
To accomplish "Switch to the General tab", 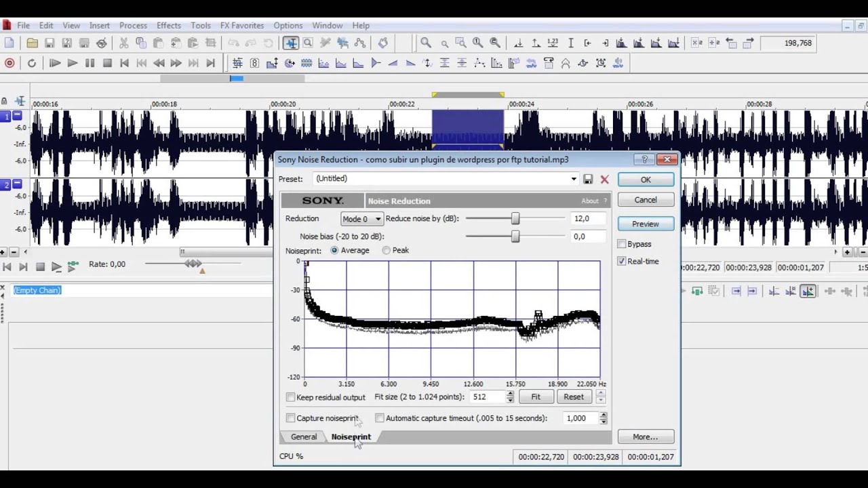I will [304, 437].
